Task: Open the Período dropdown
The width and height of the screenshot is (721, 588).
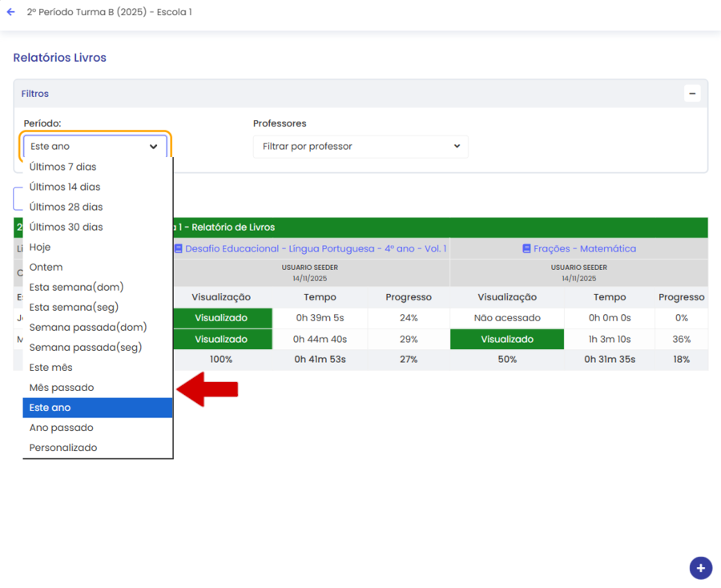Action: (95, 147)
